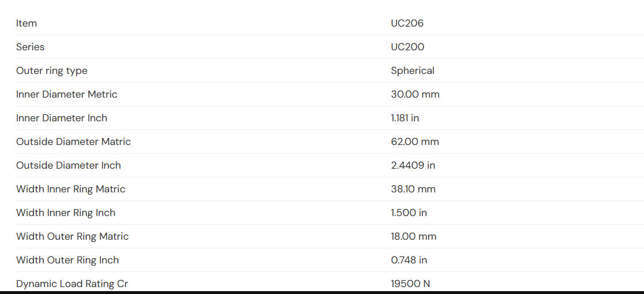The height and width of the screenshot is (294, 644).
Task: Click the Outer ring type label
Action: (x=52, y=70)
